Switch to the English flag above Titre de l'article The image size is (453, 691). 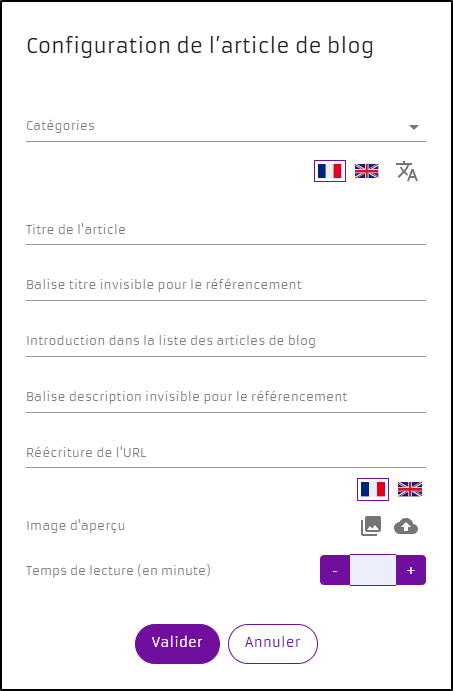point(367,171)
